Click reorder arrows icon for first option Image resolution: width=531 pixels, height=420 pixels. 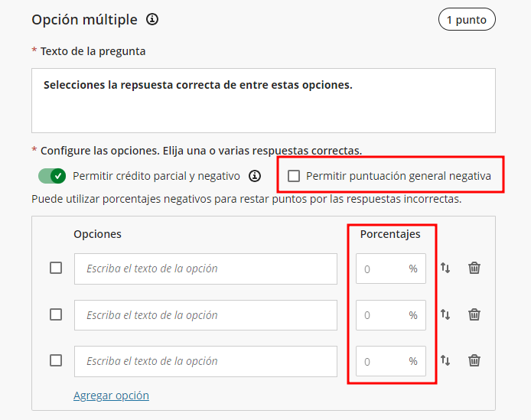point(445,269)
